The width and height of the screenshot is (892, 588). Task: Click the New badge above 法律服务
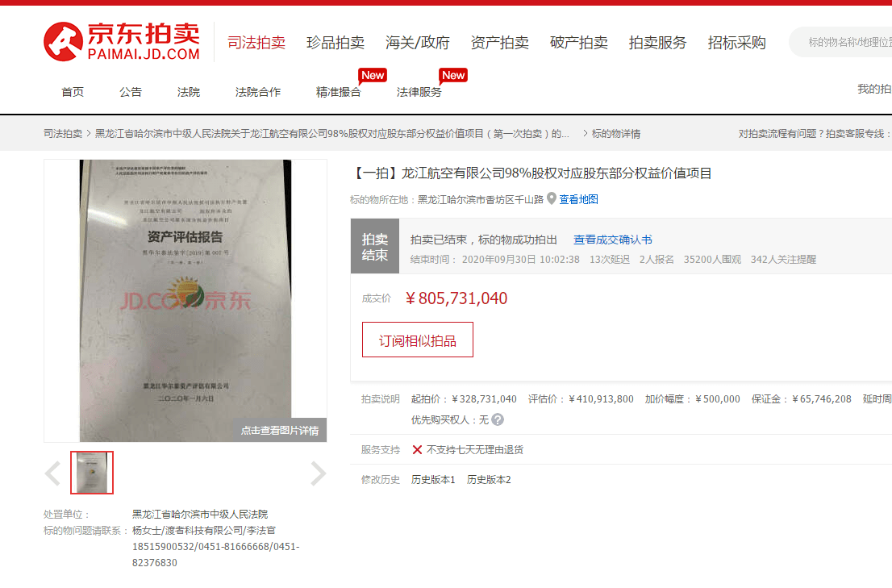pyautogui.click(x=454, y=74)
